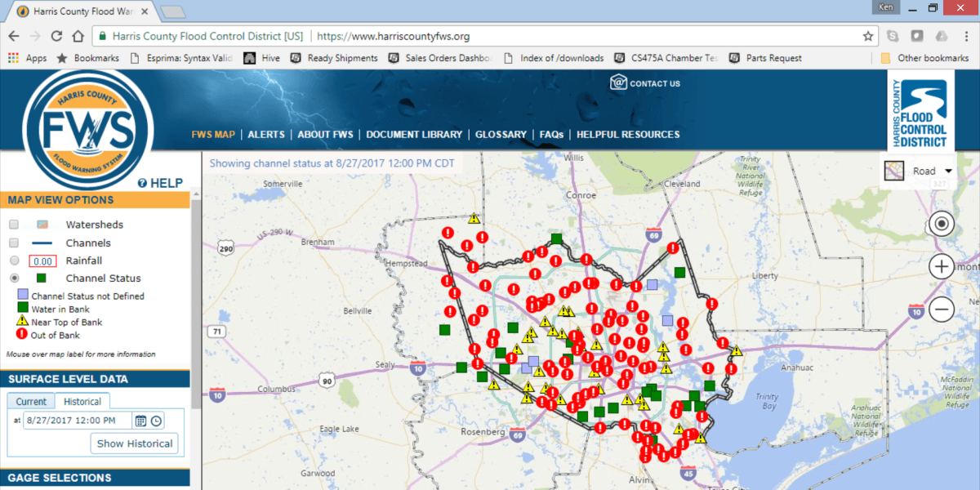
Task: Switch to the Current tab
Action: [31, 402]
